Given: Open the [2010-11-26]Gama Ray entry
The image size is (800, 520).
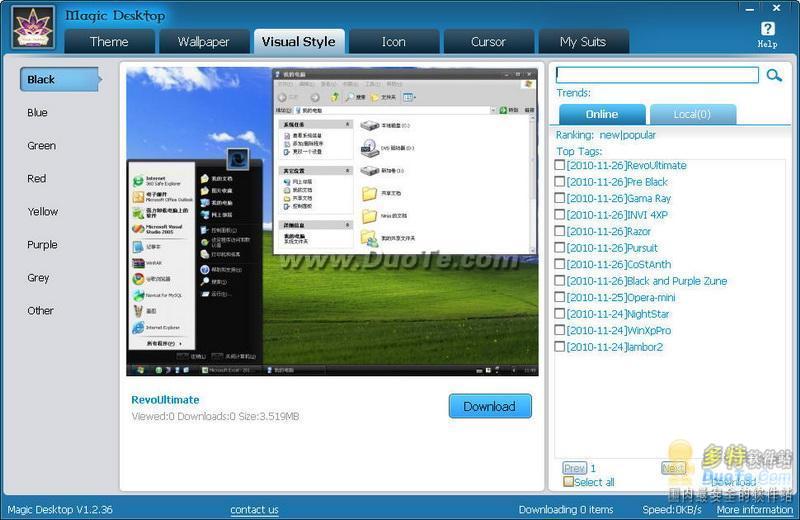Looking at the screenshot, I should [619, 199].
